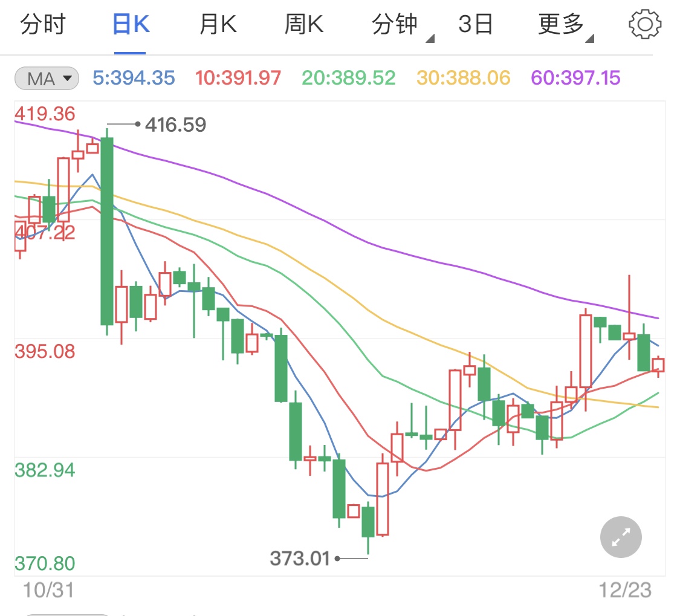Click the 370.80 axis price label
This screenshot has height=616, width=680.
(x=45, y=563)
